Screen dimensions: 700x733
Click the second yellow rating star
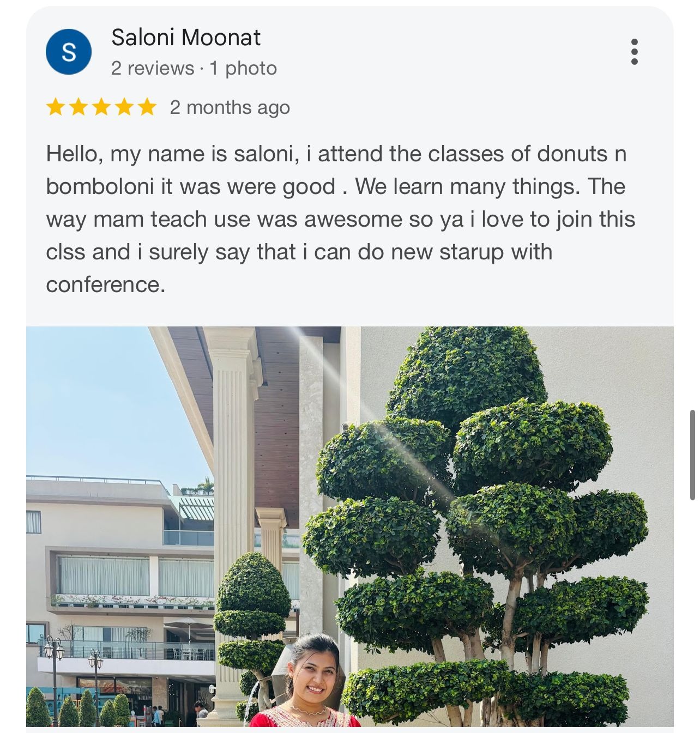[79, 107]
